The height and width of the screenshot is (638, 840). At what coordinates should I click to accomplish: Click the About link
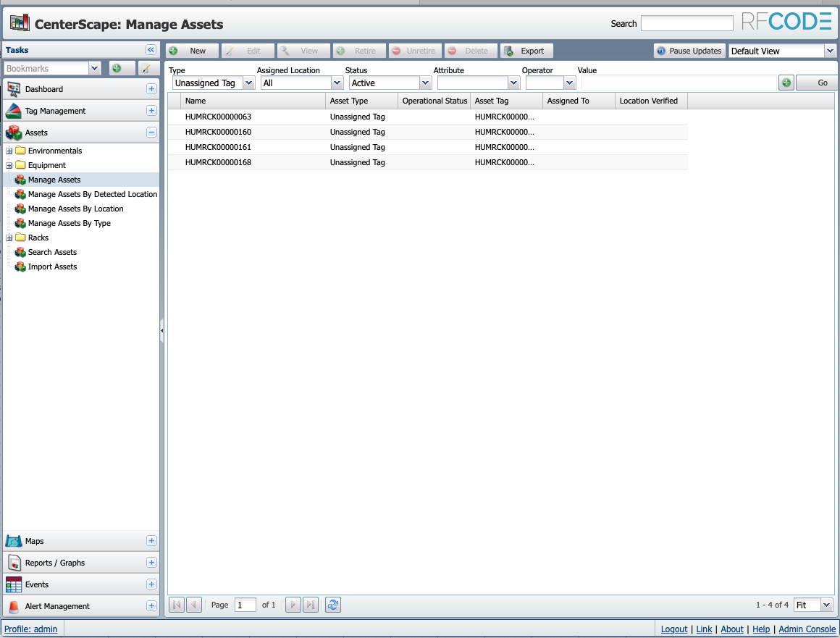tap(732, 629)
